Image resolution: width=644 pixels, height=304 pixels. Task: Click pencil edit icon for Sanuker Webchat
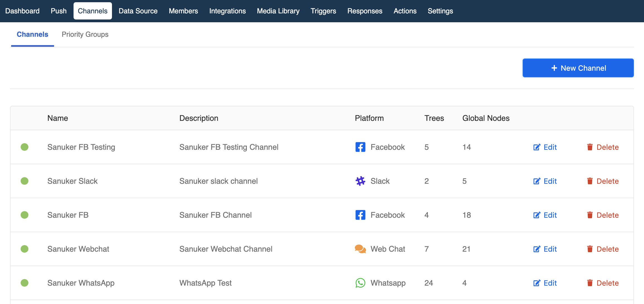(x=537, y=249)
